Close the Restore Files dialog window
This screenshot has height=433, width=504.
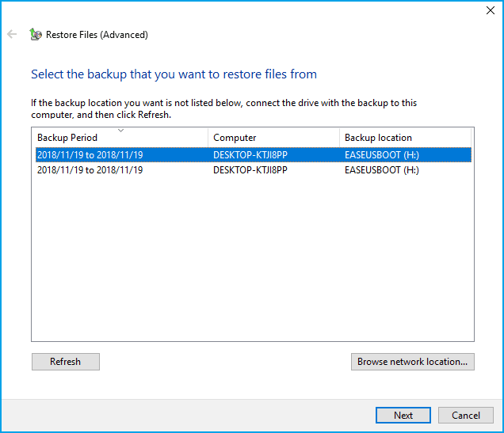491,10
